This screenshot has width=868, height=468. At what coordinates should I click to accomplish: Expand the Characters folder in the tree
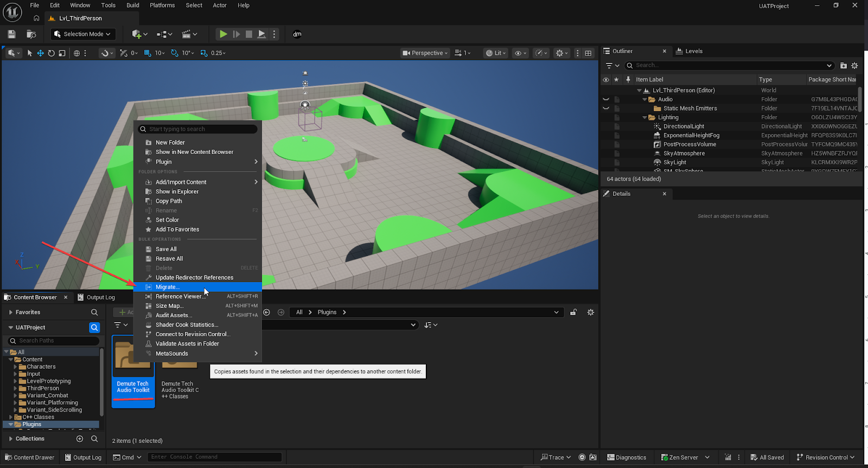click(x=15, y=367)
